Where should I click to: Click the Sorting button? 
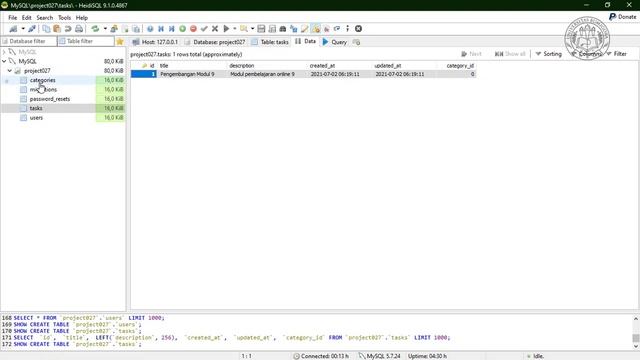pos(548,54)
